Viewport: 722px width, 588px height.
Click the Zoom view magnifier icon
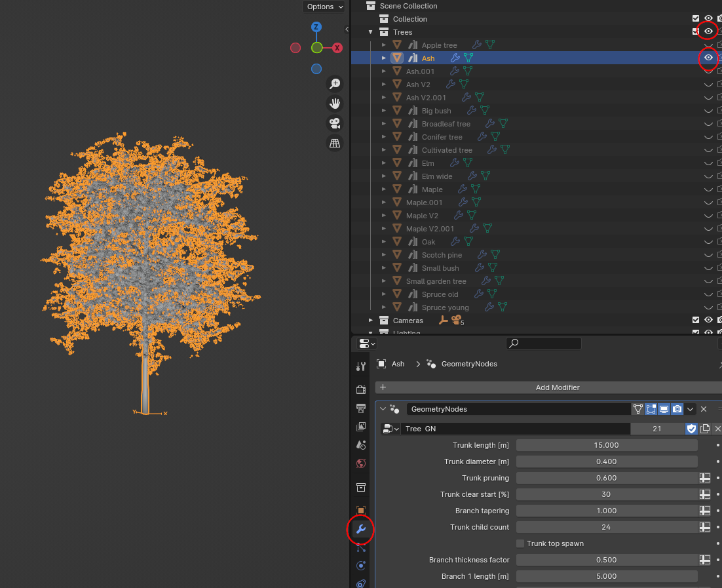[335, 84]
